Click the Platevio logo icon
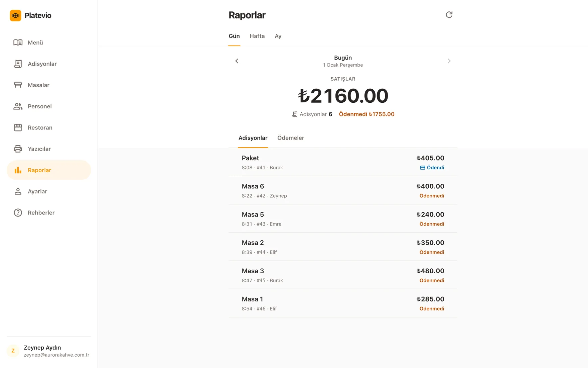 pos(15,15)
